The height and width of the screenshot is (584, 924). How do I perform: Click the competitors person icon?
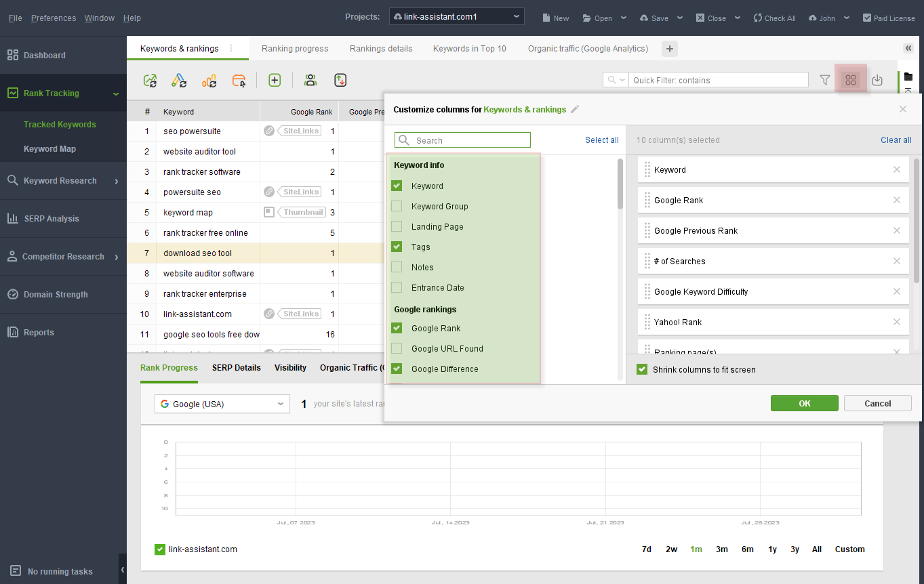pos(310,80)
